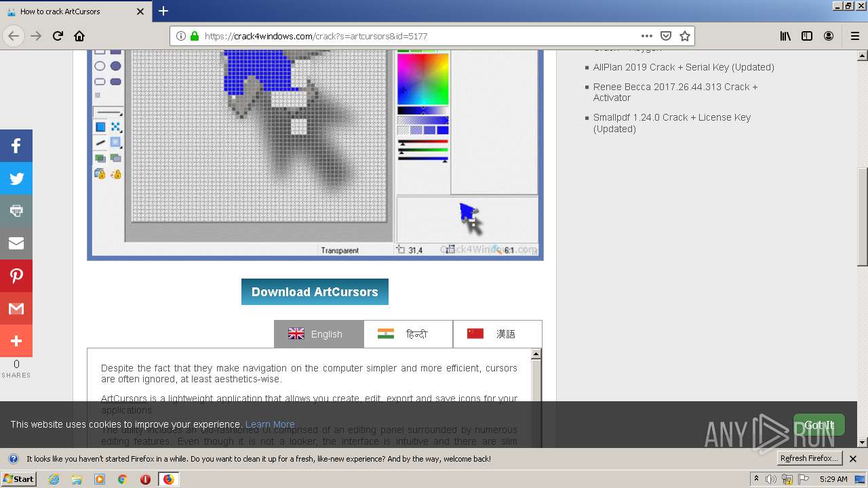Reload the current page
868x488 pixels.
click(58, 36)
